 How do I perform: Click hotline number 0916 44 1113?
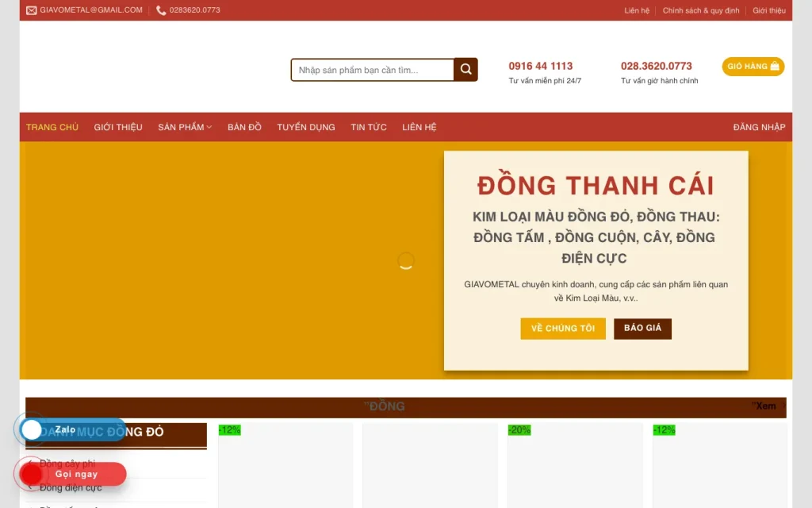tap(541, 66)
